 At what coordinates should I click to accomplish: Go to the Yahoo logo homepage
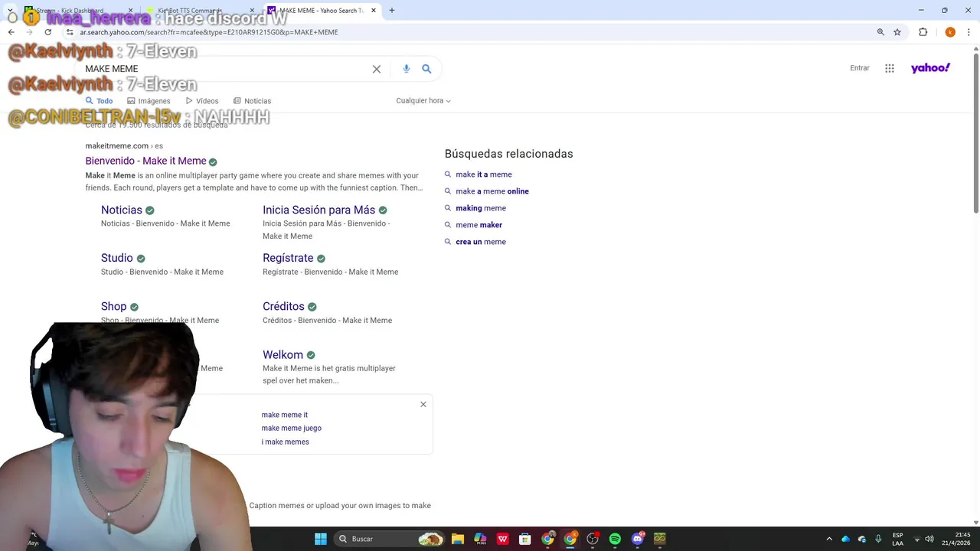coord(930,68)
